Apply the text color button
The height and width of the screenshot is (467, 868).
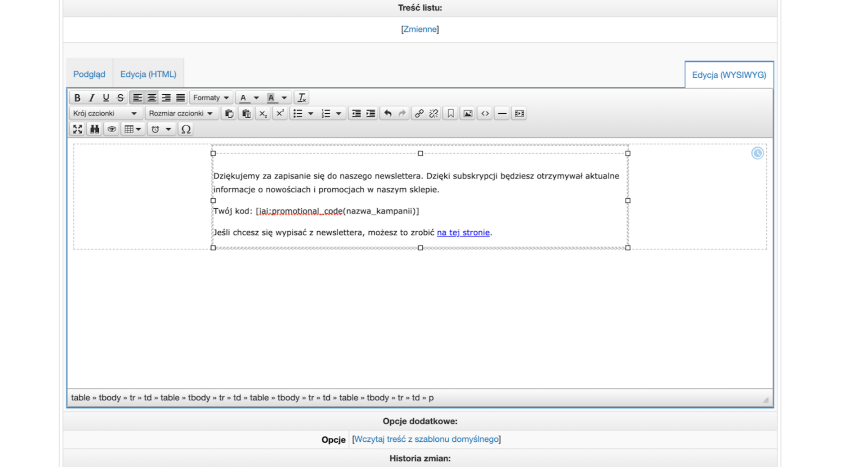(243, 98)
